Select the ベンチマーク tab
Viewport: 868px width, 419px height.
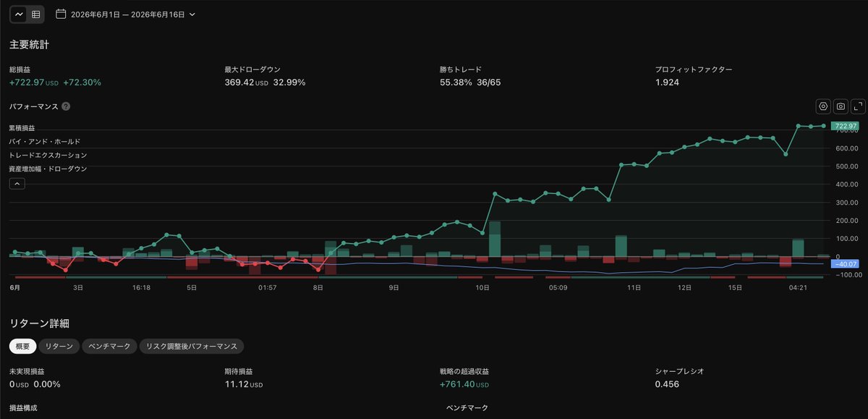click(x=109, y=347)
